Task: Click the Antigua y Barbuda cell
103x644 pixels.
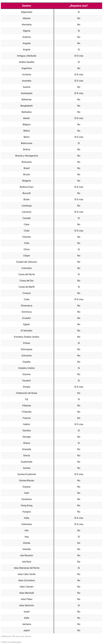Action: click(27, 56)
